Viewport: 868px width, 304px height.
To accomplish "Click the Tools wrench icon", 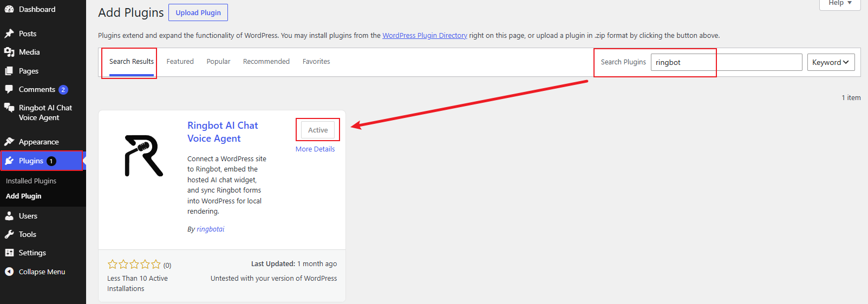I will [x=9, y=234].
